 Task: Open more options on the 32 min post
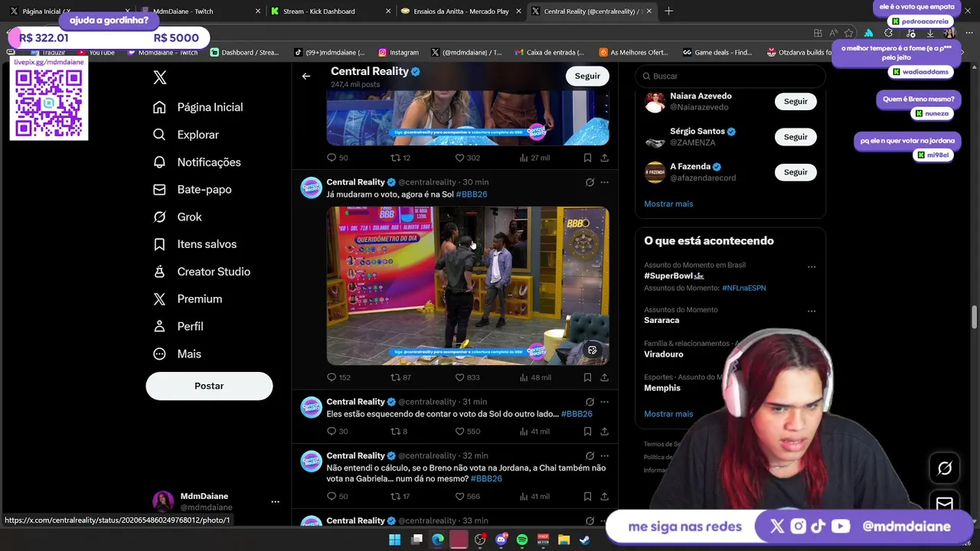[604, 455]
